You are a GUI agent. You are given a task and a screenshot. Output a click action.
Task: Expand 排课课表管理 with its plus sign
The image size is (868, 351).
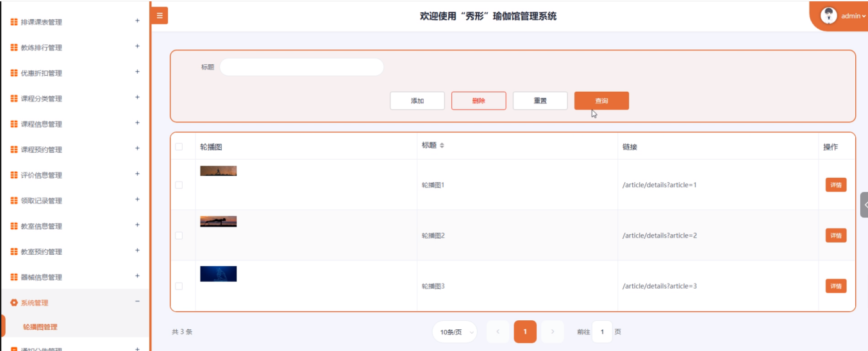point(137,21)
